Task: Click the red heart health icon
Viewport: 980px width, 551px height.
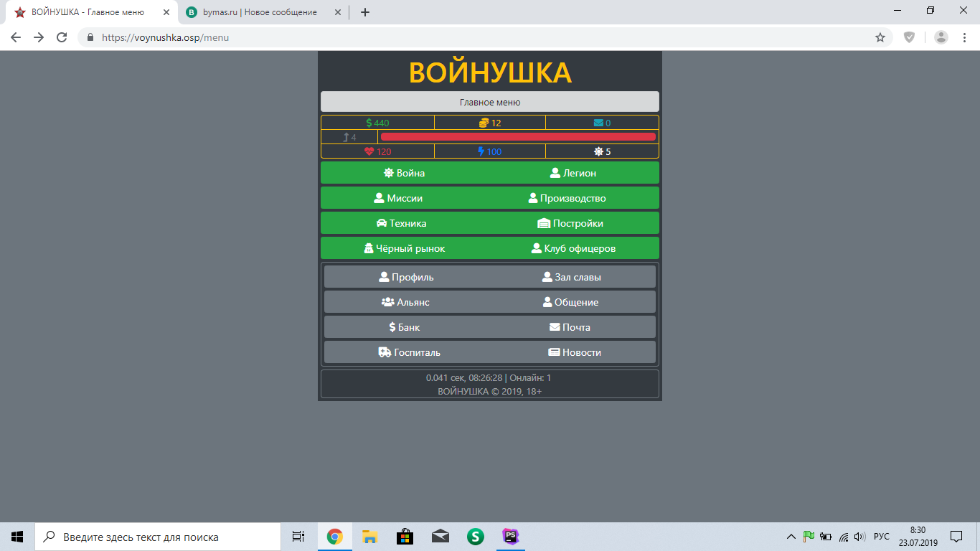Action: coord(369,151)
